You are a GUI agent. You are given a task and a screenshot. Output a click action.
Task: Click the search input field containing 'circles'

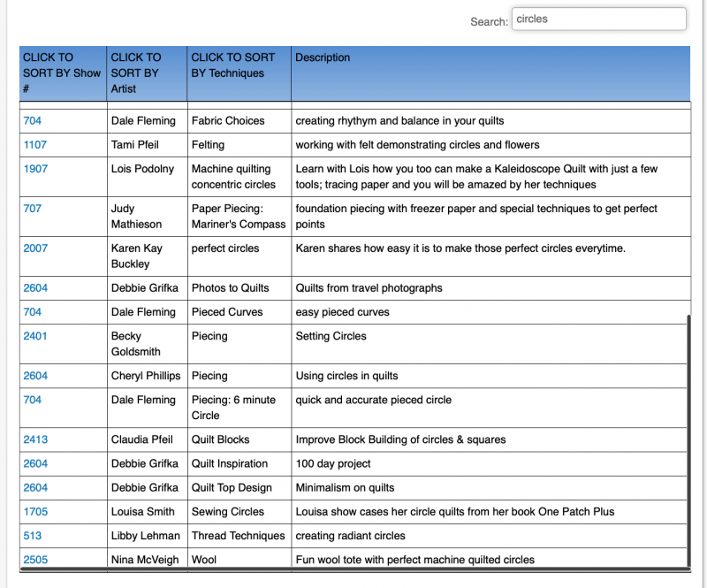tap(598, 19)
